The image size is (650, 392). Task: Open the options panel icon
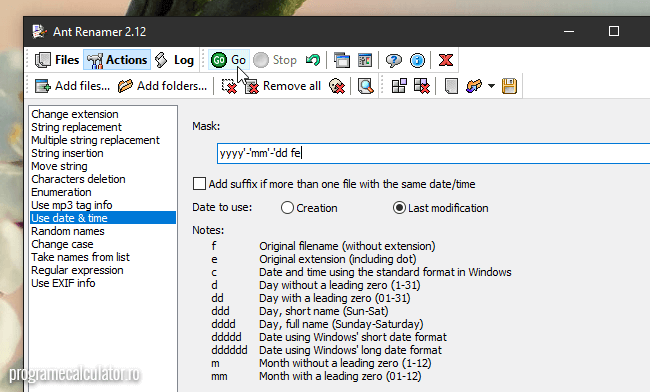(365, 60)
